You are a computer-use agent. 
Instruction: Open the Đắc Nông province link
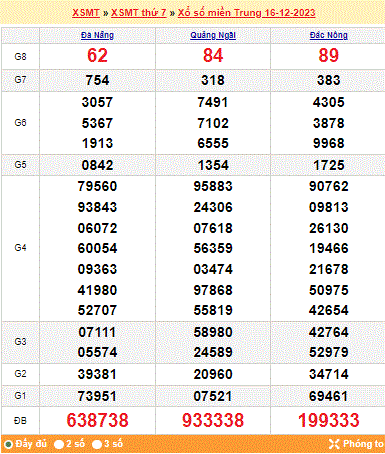pyautogui.click(x=329, y=35)
